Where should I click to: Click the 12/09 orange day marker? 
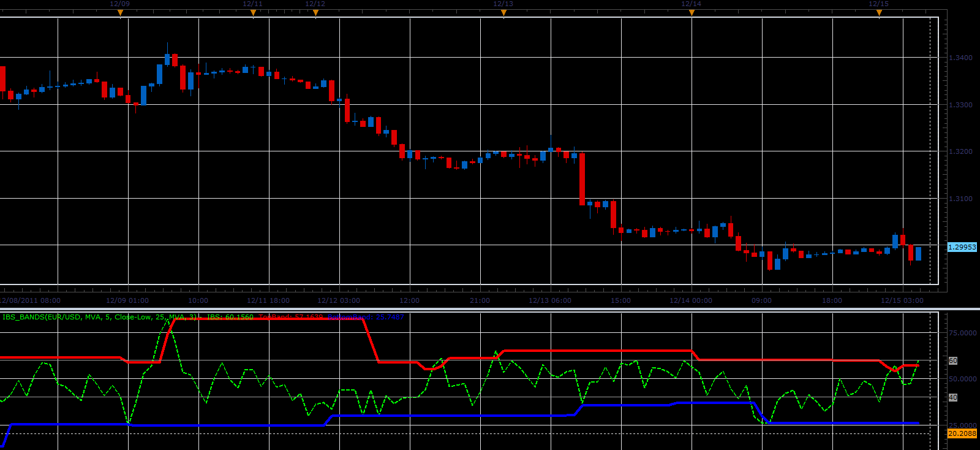[x=120, y=12]
